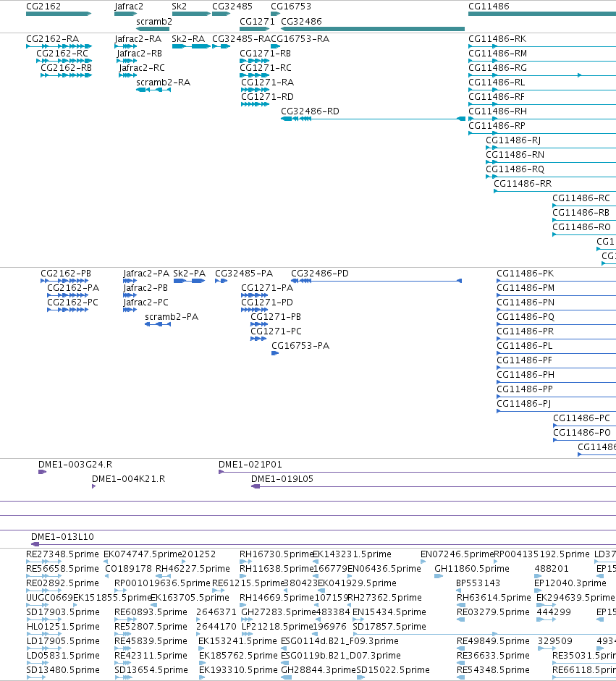Select the Jafrac2 gene label
The height and width of the screenshot is (681, 616).
[129, 7]
